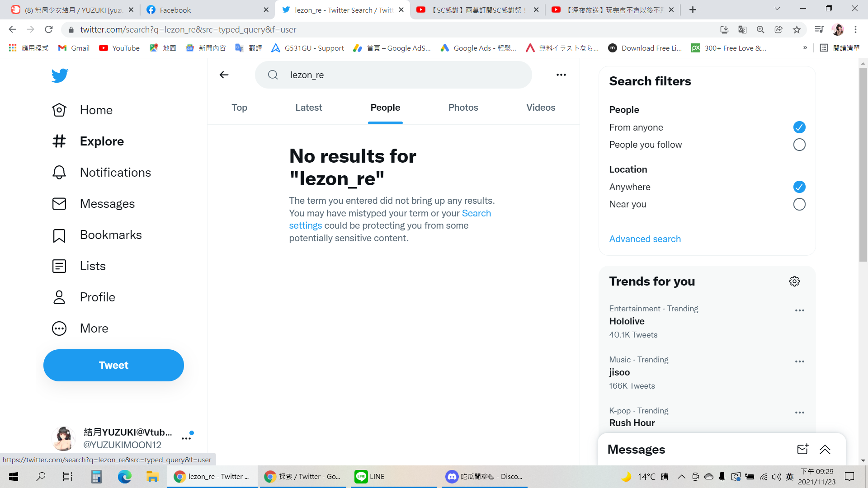The width and height of the screenshot is (868, 488).
Task: Open Home from the sidebar
Action: (x=82, y=110)
